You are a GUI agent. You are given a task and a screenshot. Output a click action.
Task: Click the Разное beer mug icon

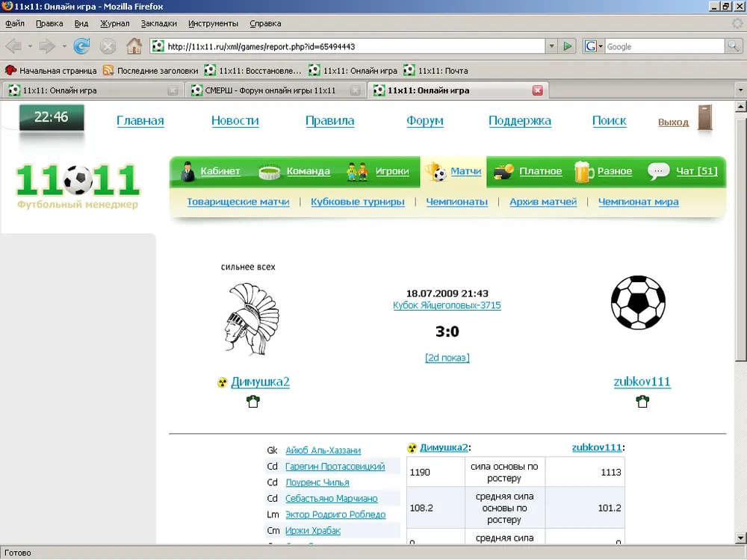[x=583, y=172]
